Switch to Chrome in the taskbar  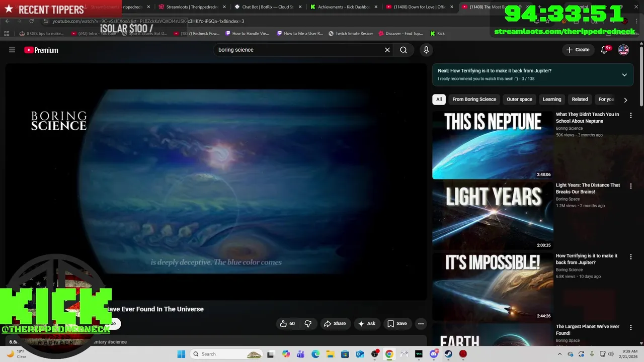389,354
